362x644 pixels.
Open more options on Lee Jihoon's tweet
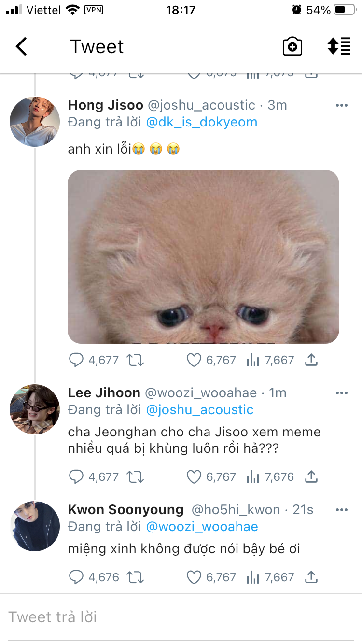(x=341, y=393)
